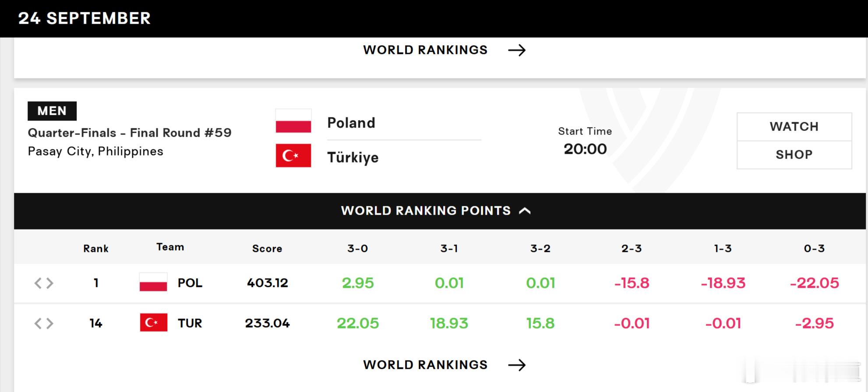
Task: Collapse the World Ranking Points bar
Action: 440,211
